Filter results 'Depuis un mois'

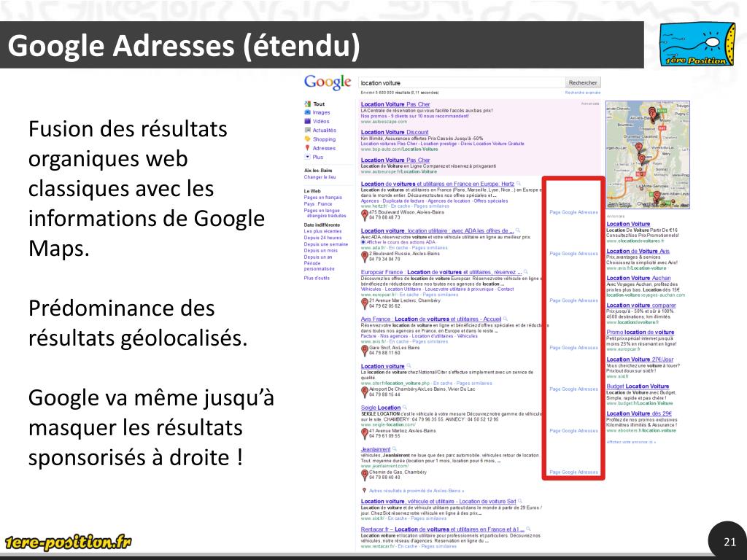(x=321, y=251)
